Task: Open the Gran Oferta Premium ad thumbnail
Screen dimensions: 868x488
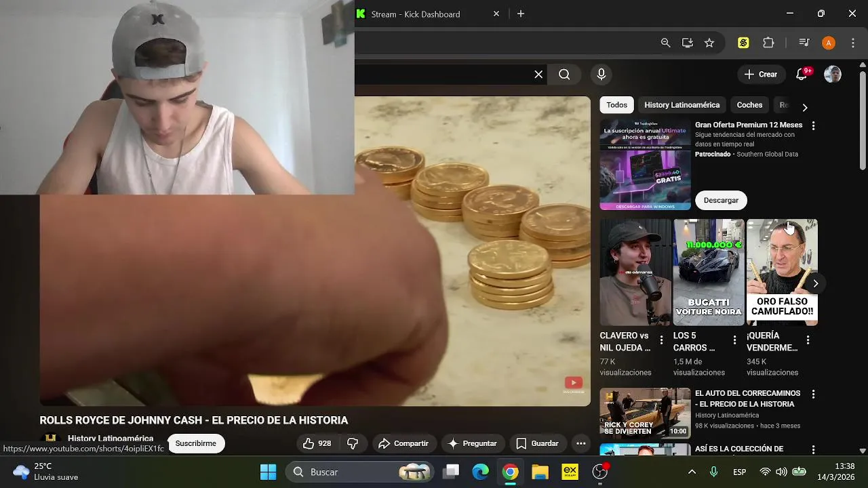Action: click(x=645, y=165)
